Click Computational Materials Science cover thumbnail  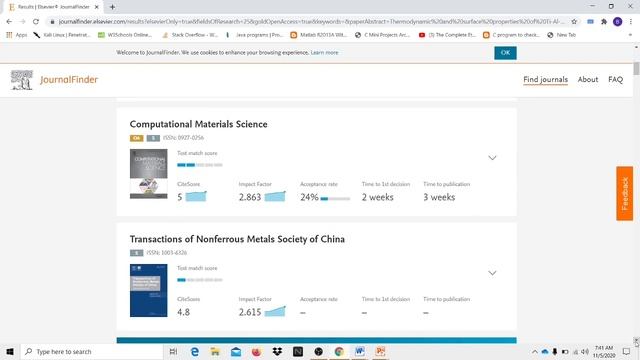click(x=149, y=174)
